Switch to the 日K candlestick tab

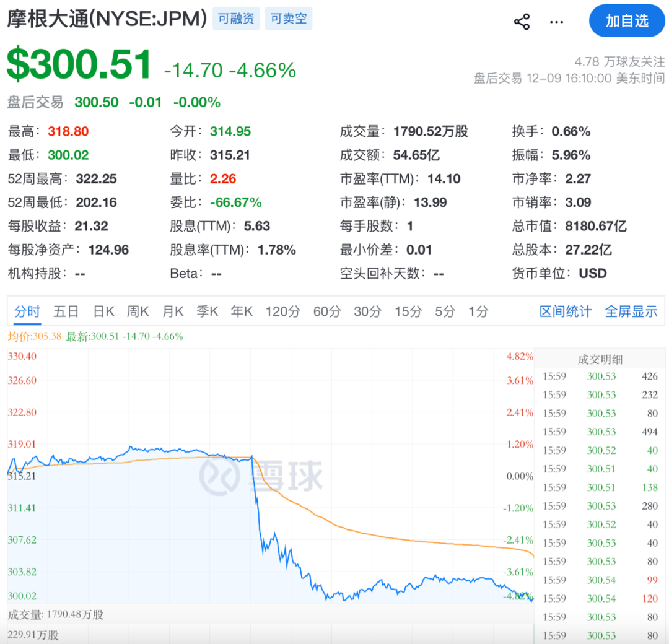(x=103, y=311)
